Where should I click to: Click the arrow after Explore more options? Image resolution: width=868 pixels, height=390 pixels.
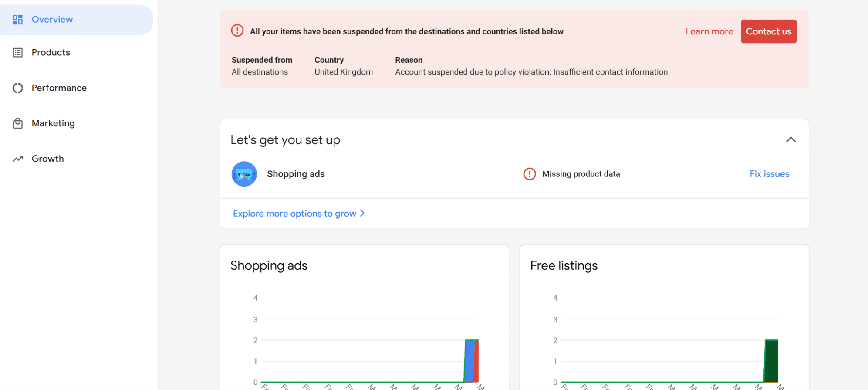pyautogui.click(x=362, y=213)
